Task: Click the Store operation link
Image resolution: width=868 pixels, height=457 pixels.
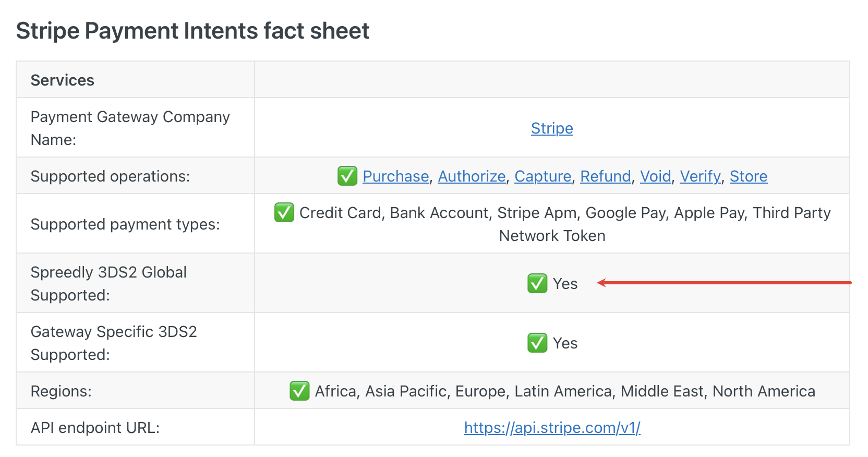Action: tap(748, 176)
